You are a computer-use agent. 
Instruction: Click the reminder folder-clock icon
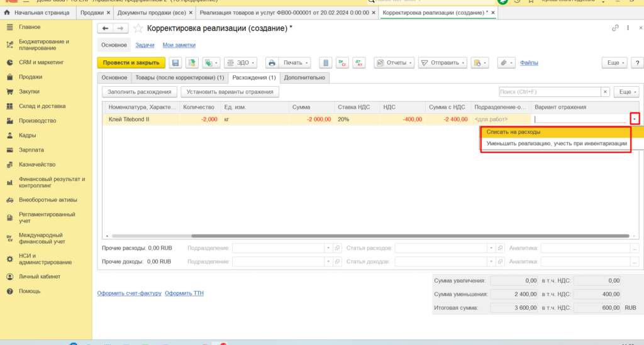pos(480,63)
